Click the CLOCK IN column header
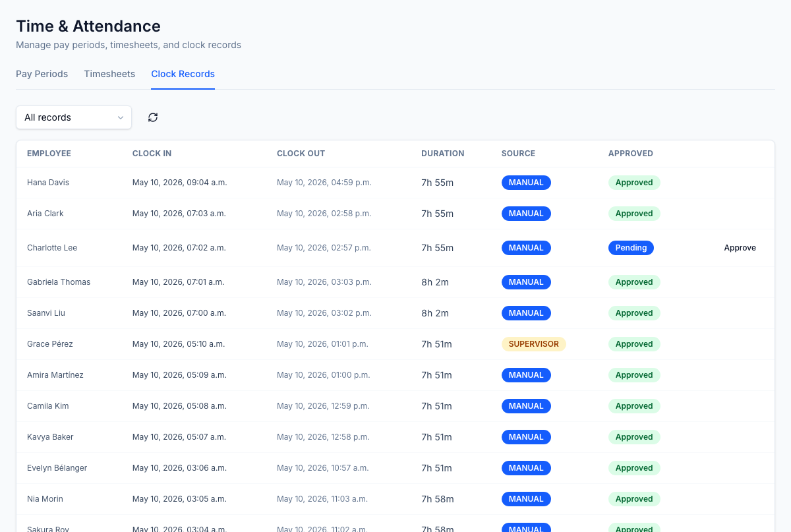 click(x=152, y=154)
